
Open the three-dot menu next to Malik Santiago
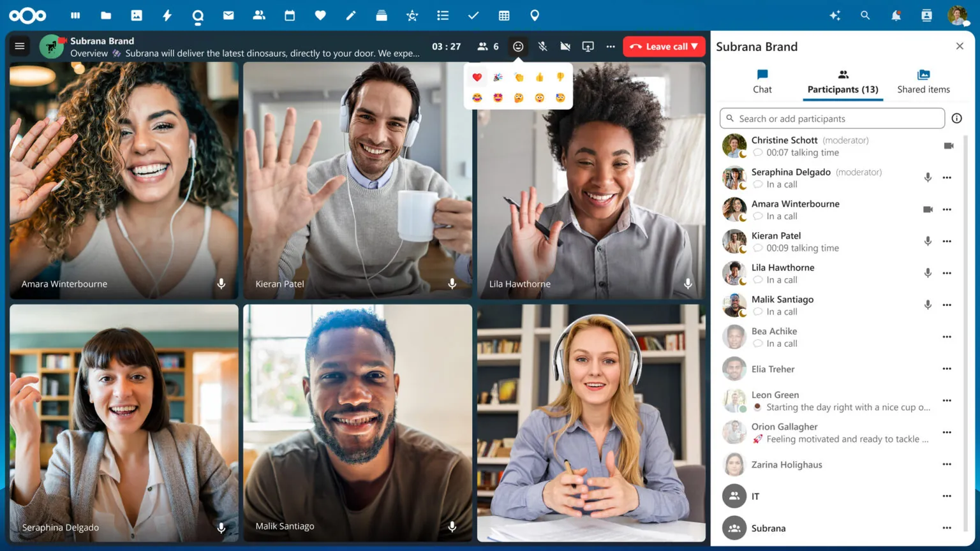pos(947,305)
